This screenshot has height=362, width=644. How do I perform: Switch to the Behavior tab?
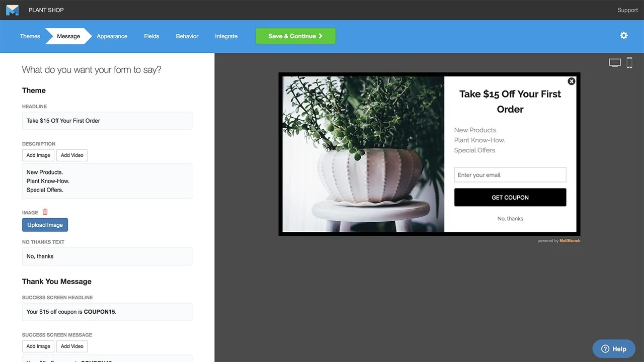point(187,36)
